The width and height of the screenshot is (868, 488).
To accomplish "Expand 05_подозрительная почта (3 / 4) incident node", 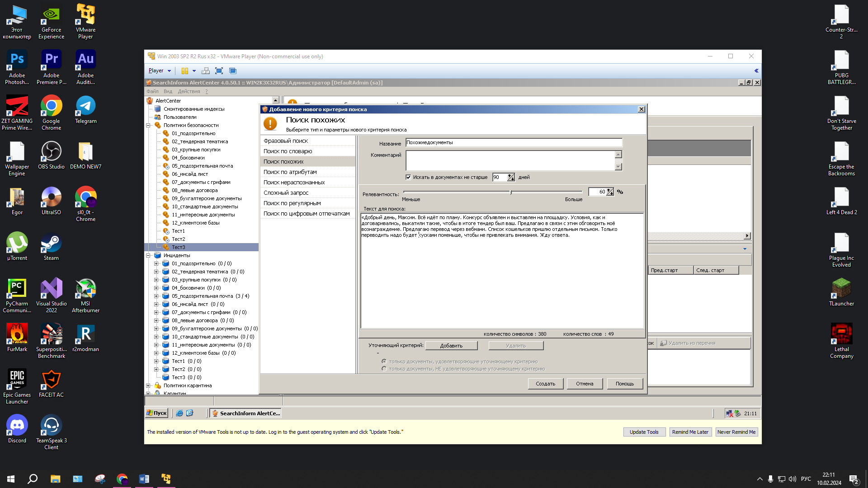I will point(156,296).
